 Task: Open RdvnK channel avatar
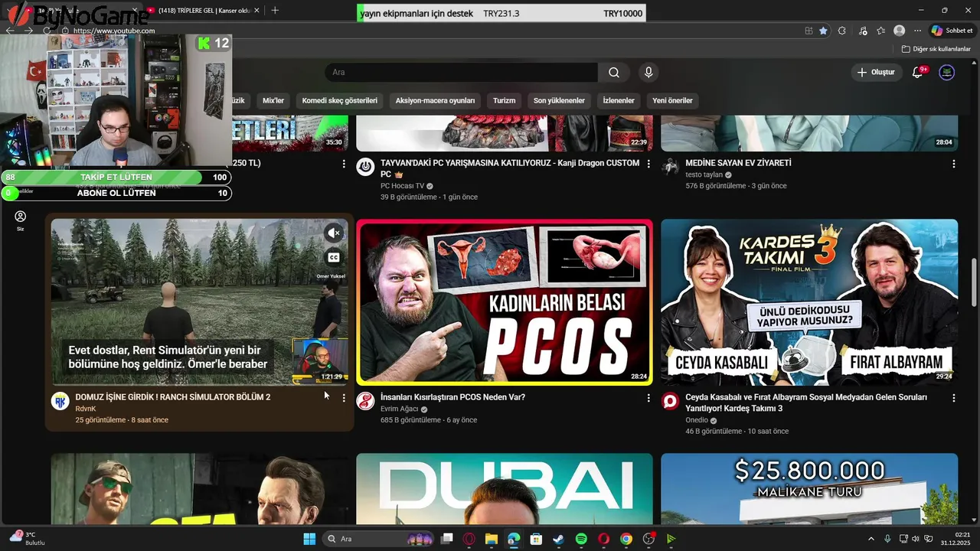click(60, 401)
